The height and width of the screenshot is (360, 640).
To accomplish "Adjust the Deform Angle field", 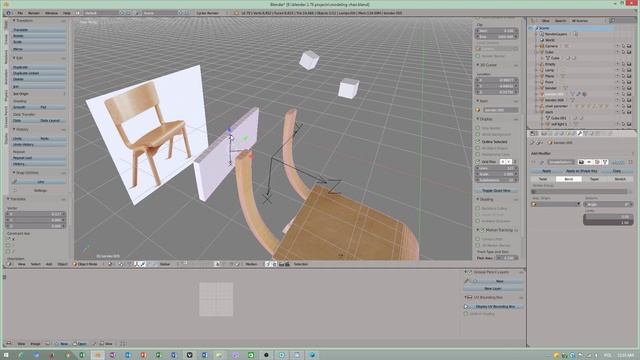I will tap(608, 204).
